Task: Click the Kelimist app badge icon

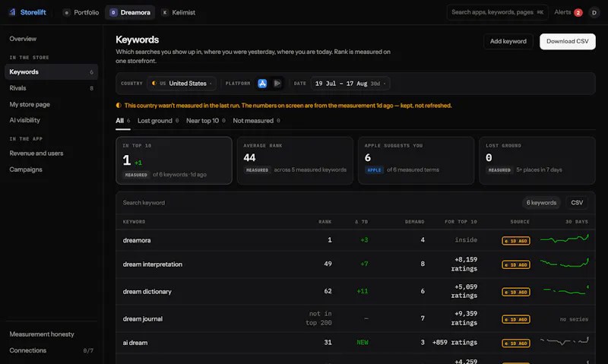Action: tap(165, 12)
